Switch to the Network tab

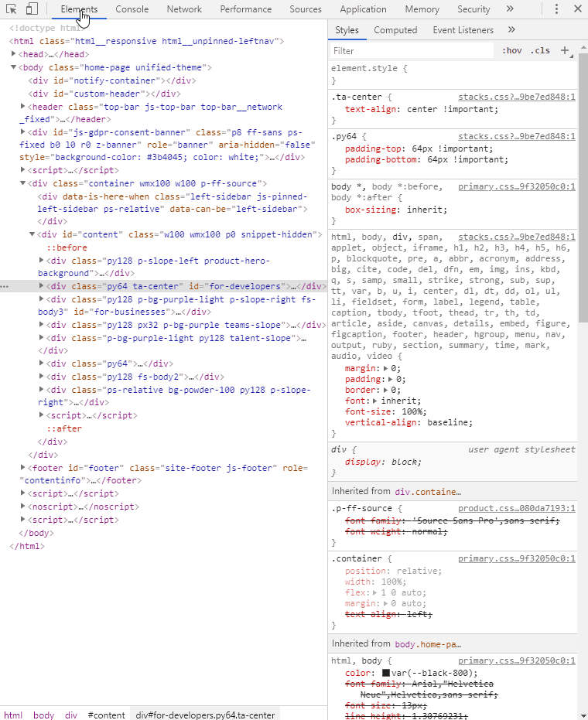pos(184,9)
